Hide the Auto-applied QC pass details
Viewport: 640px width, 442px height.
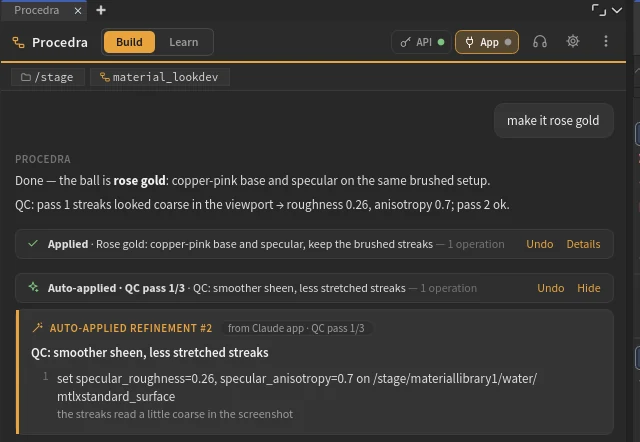[x=589, y=288]
